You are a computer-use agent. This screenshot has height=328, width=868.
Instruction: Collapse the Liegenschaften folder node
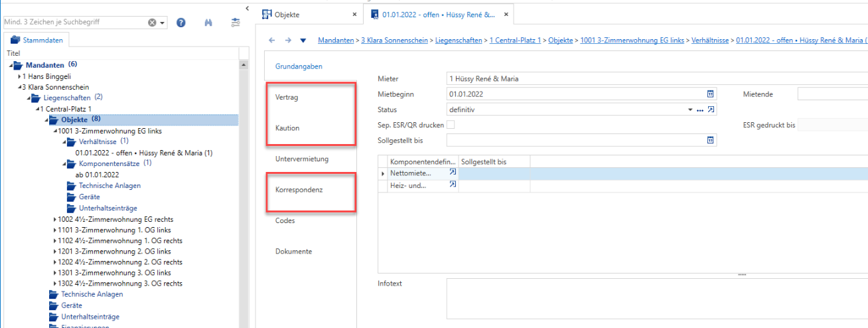[29, 98]
